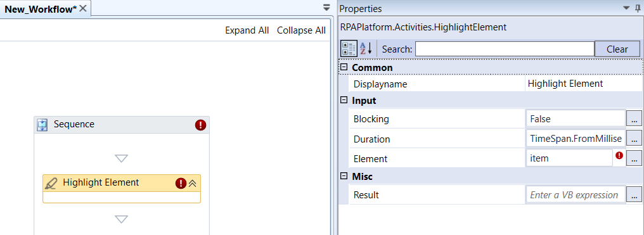Sort properties alphabetically

coord(366,49)
